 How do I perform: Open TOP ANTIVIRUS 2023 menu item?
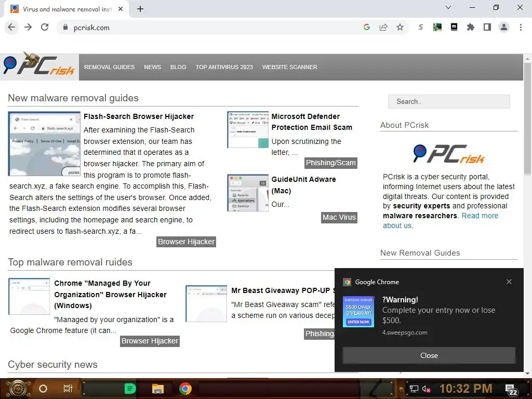(x=224, y=67)
